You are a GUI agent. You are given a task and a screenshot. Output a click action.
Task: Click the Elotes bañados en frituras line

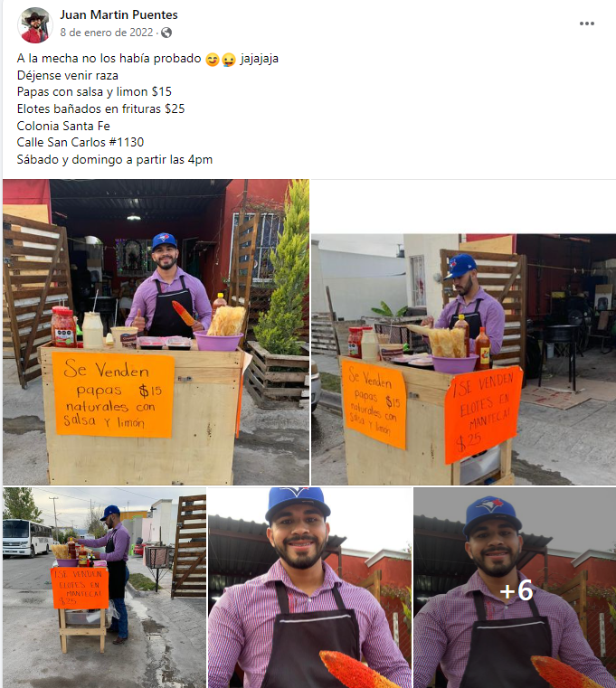[101, 108]
